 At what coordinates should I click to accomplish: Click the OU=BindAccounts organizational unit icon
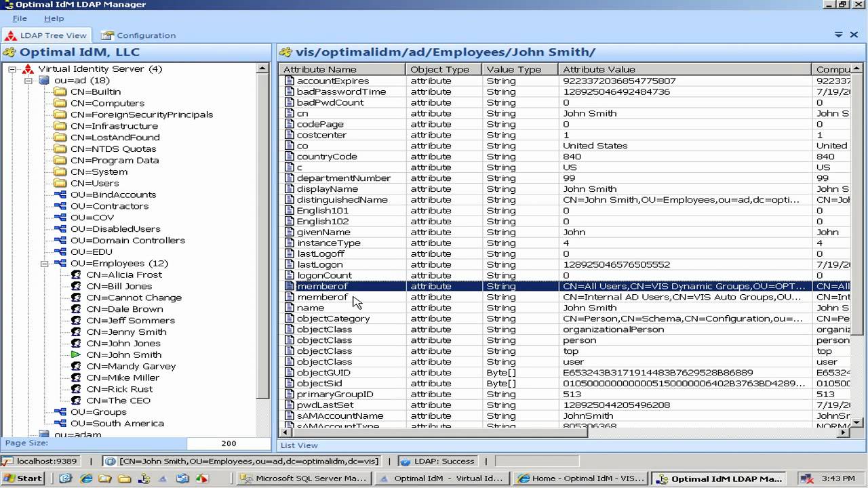[60, 195]
